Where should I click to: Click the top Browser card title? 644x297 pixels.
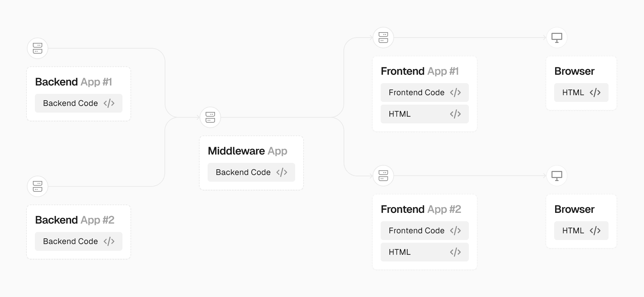pyautogui.click(x=574, y=71)
